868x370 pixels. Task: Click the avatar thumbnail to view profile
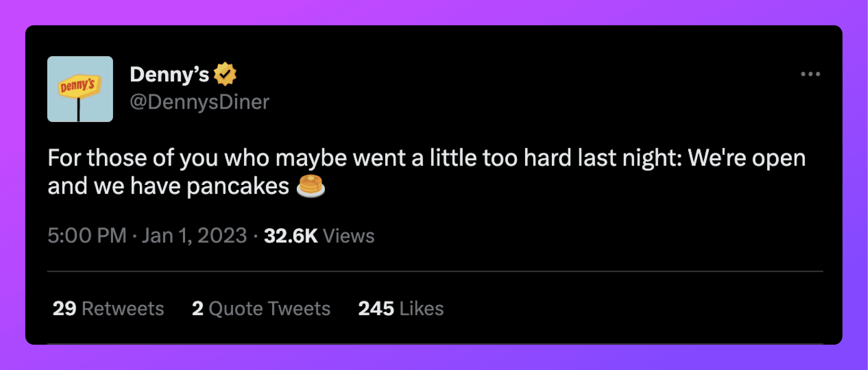[x=80, y=88]
